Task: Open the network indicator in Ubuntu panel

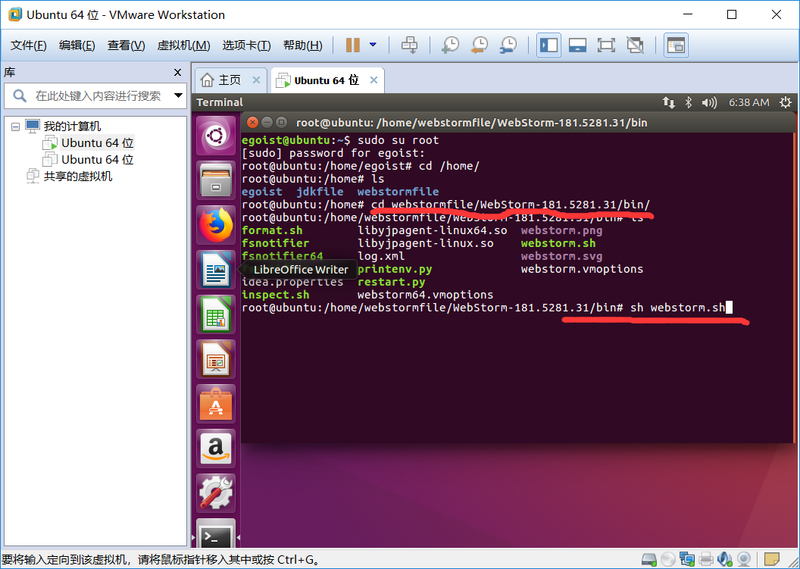Action: (x=668, y=103)
